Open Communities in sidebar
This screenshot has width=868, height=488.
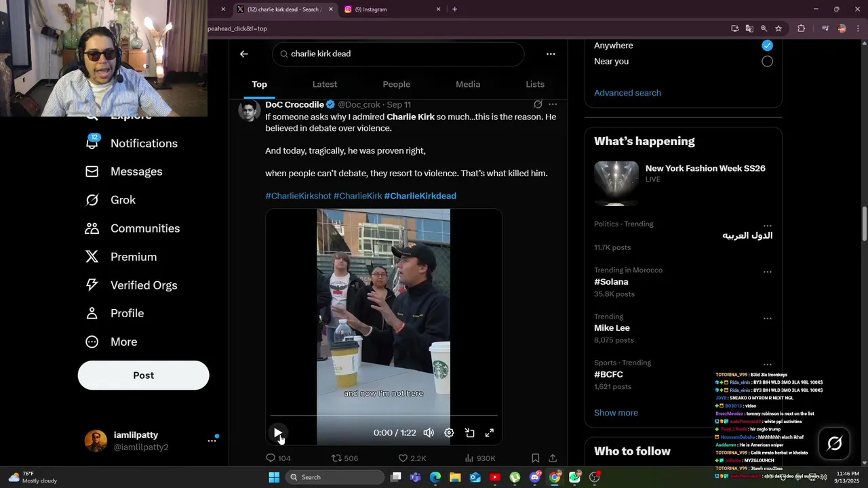133,228
